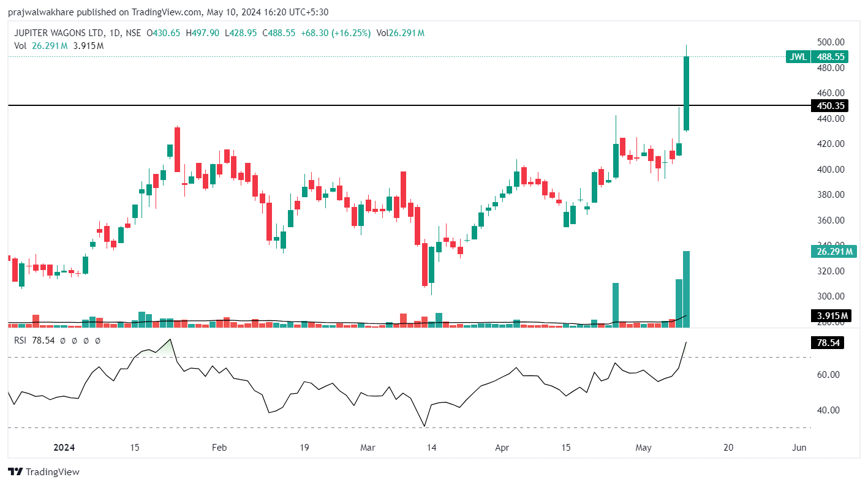Click the 400.00 price axis tick

point(831,169)
